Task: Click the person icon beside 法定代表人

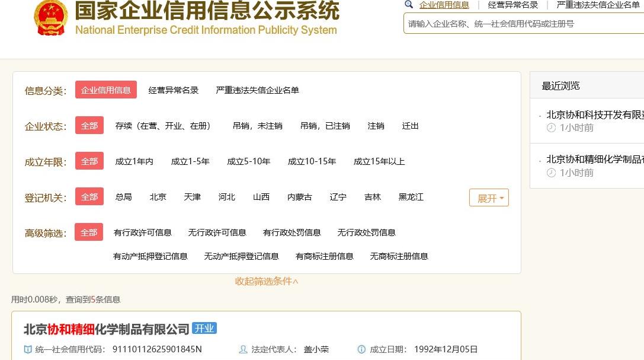Action: [x=243, y=350]
